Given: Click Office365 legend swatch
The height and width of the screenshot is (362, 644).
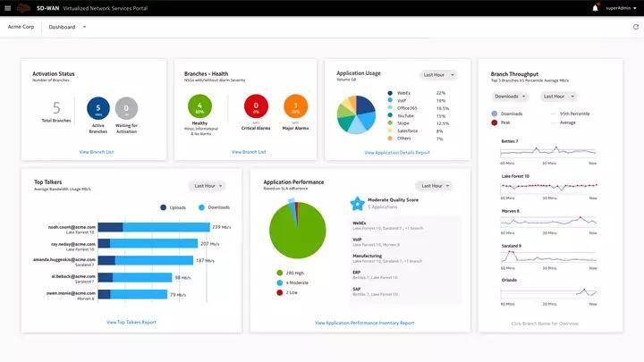Looking at the screenshot, I should pos(390,107).
